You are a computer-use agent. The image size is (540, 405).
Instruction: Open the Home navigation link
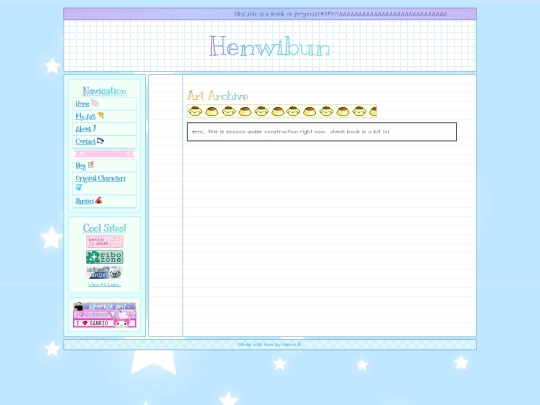click(x=82, y=104)
